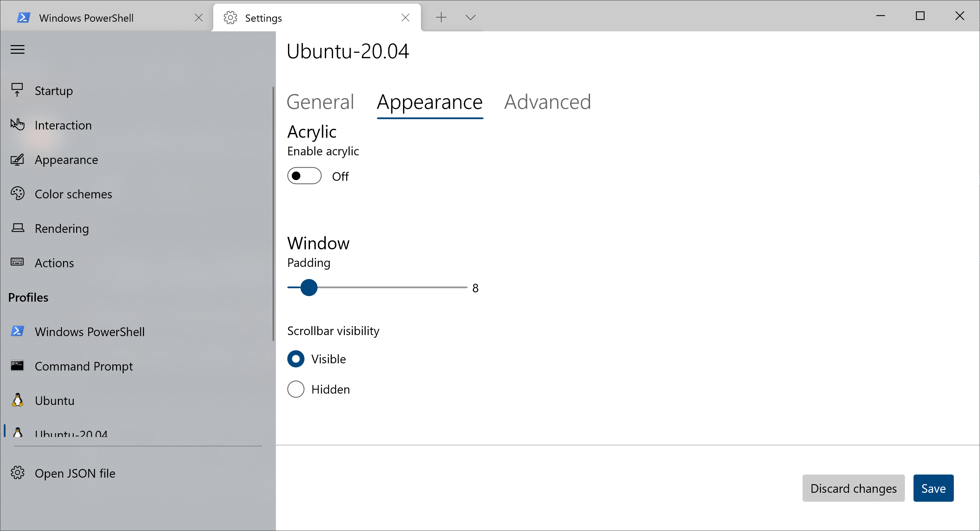Switch to the Advanced tab

[547, 102]
